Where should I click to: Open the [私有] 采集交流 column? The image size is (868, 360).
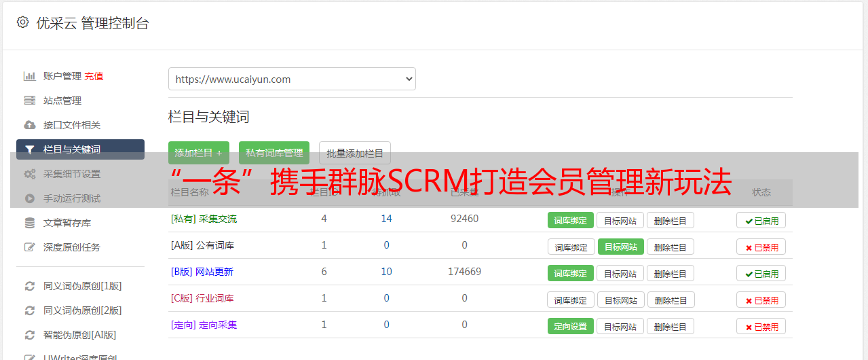[x=204, y=219]
